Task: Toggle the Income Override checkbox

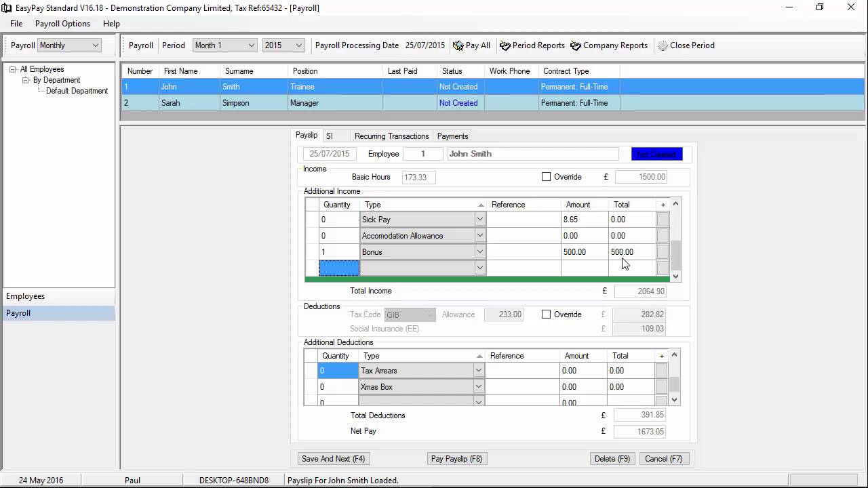Action: [x=546, y=177]
